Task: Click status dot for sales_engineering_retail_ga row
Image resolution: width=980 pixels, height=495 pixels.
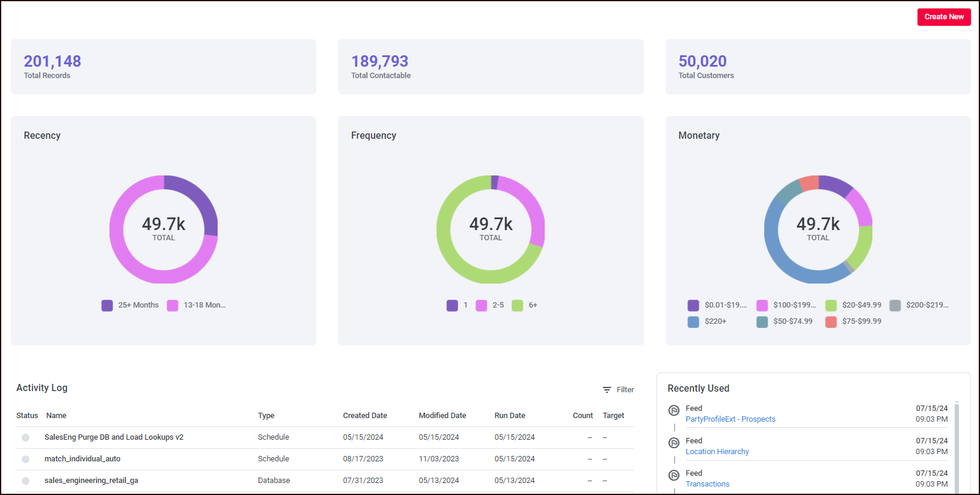Action: coord(25,481)
